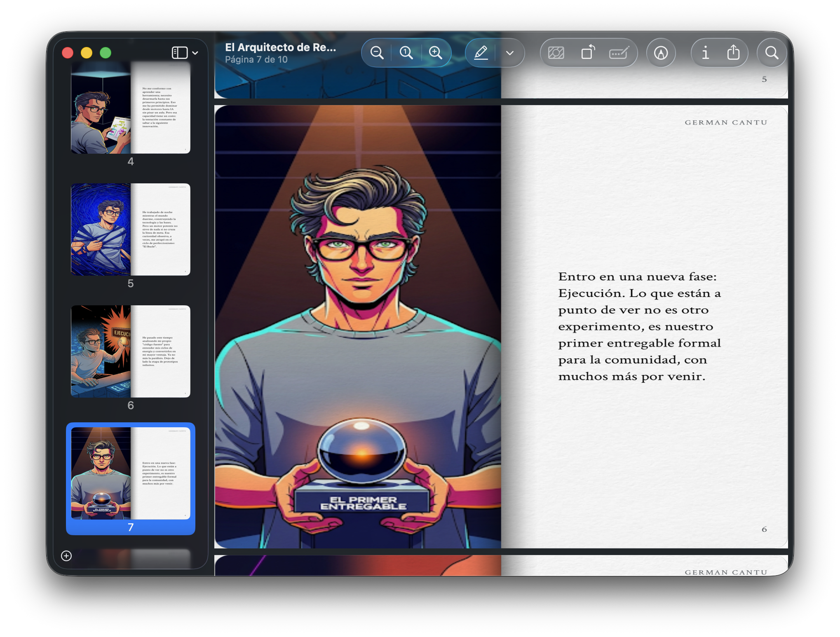This screenshot has height=637, width=840.
Task: Click the highlighted page 7 thumbnail
Action: 130,473
